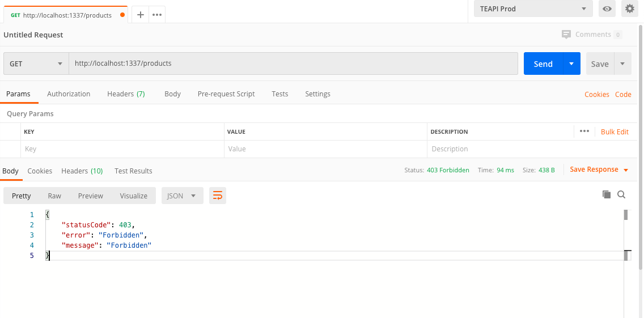
Task: Open environment quick look eye icon
Action: point(607,9)
